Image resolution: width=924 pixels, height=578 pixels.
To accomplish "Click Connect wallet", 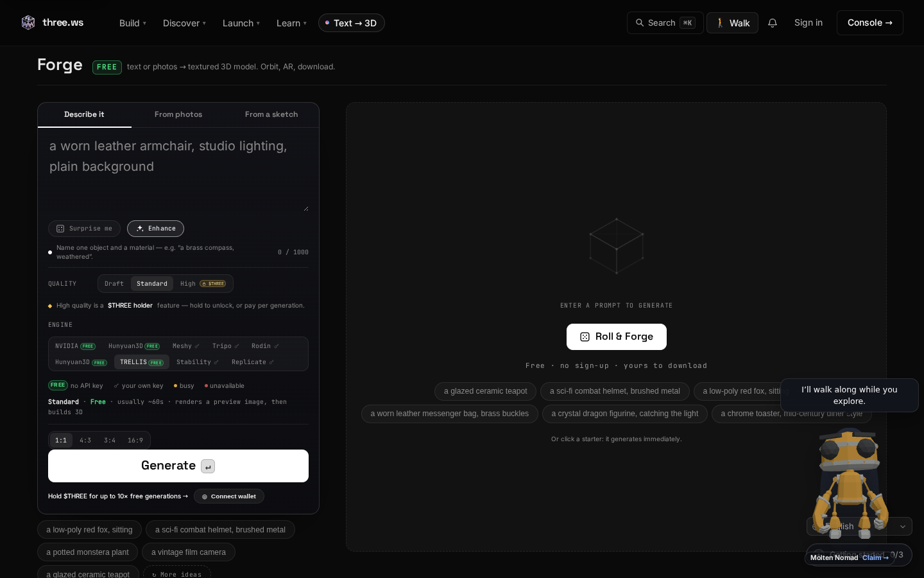I will click(x=229, y=496).
